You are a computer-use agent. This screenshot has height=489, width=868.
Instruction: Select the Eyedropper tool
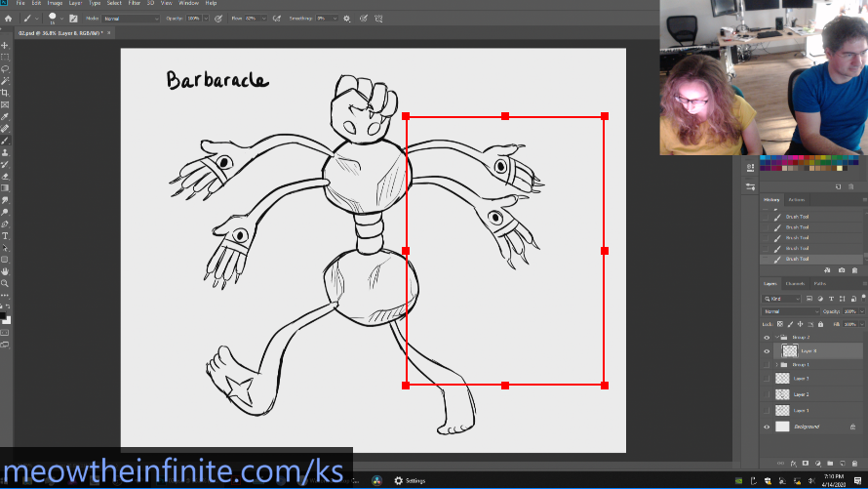pos(5,117)
